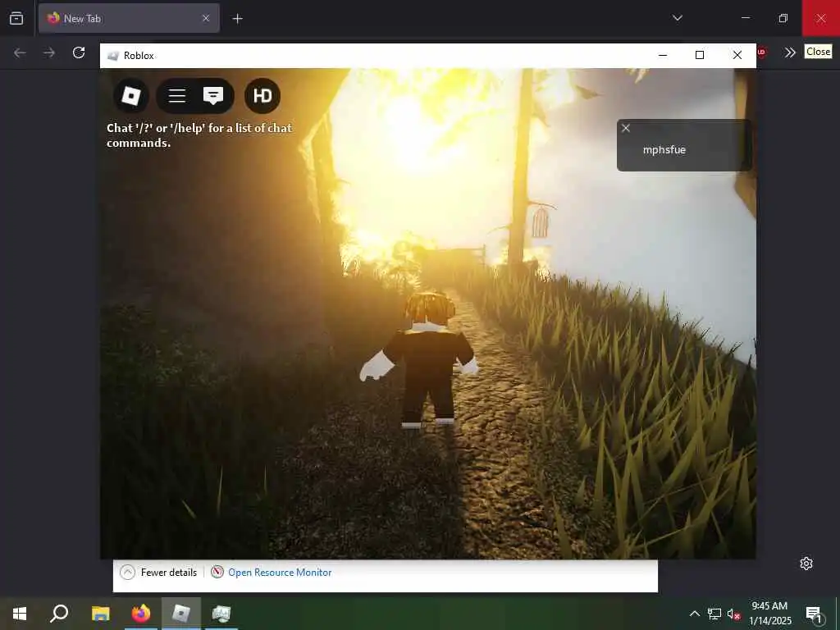
Task: Show hidden system tray icons
Action: [694, 614]
